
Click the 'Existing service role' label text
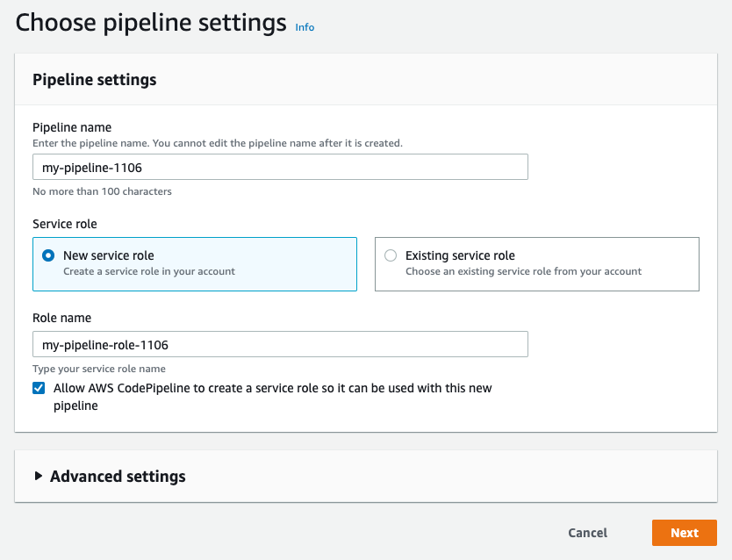[x=460, y=255]
